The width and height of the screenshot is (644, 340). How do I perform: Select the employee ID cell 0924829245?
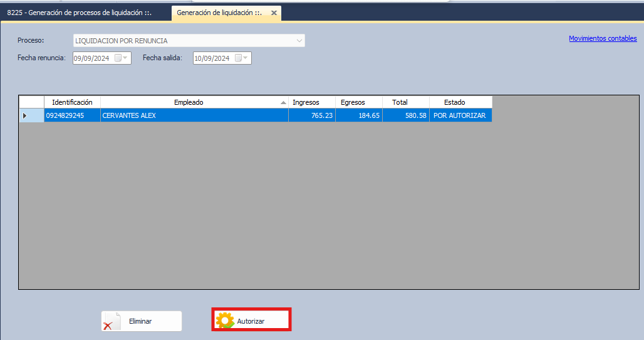pyautogui.click(x=65, y=115)
